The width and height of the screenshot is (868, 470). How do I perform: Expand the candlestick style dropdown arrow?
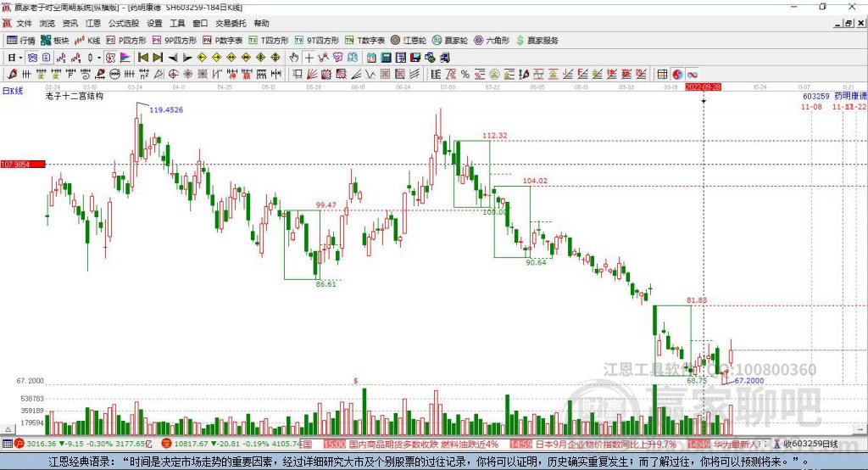(99, 58)
